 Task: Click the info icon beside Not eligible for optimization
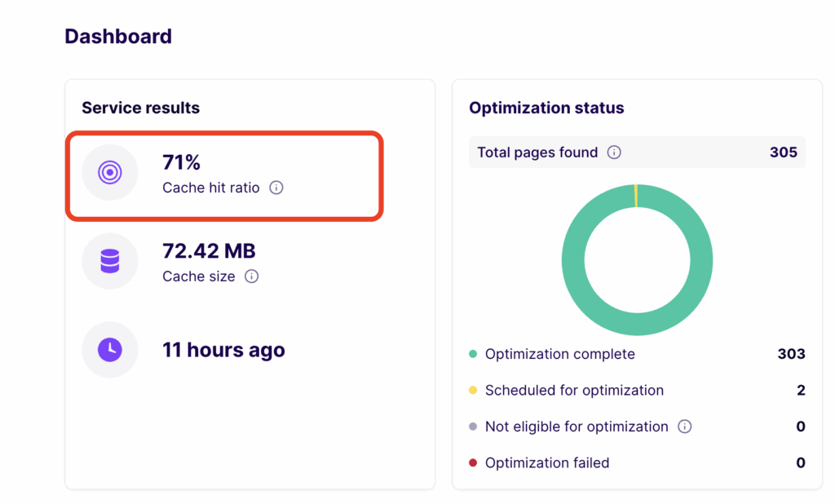(685, 427)
